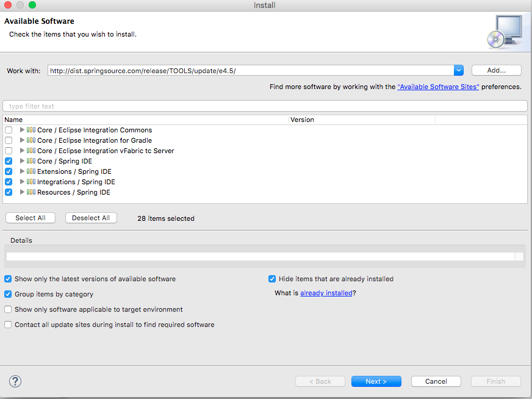Click the category icon for Integrations / Spring IDE

[x=31, y=182]
